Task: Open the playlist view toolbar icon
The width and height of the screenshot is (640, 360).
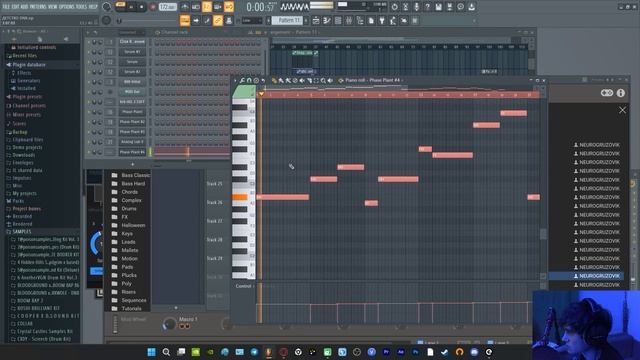Action: (316, 20)
